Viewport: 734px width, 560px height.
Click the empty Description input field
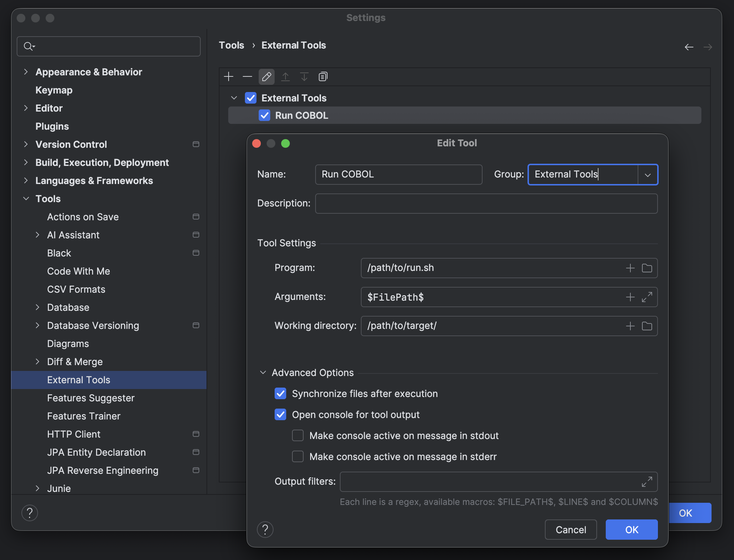pyautogui.click(x=485, y=203)
